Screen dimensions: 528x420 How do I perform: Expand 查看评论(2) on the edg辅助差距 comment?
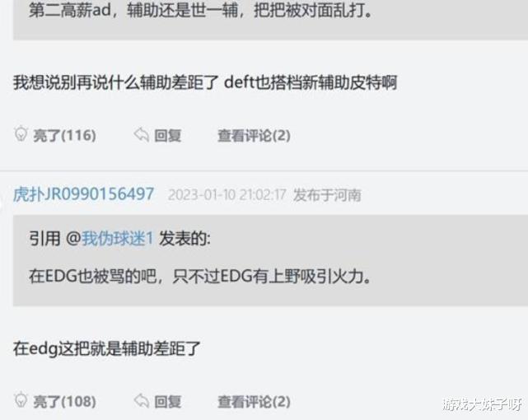(254, 402)
